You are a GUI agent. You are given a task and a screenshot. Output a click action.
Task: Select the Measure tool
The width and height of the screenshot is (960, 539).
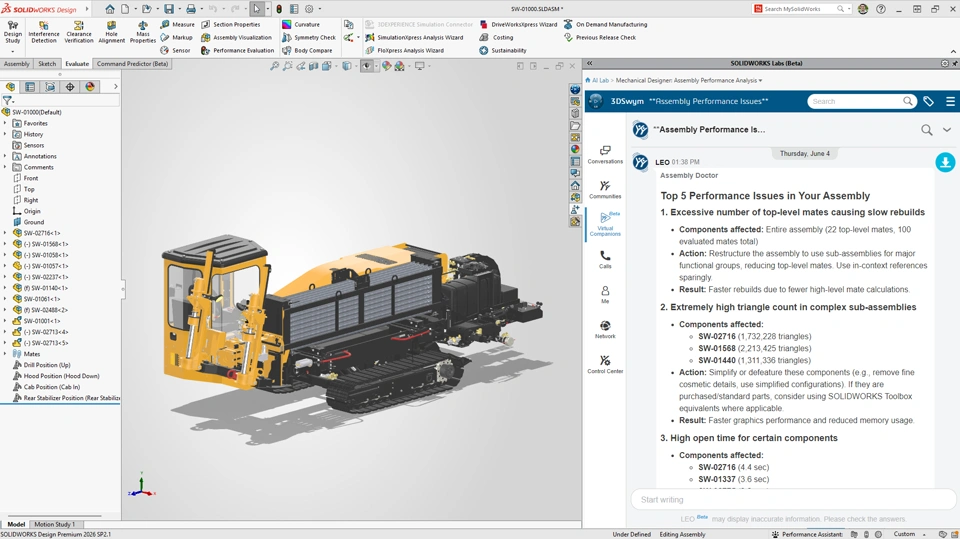(x=178, y=24)
